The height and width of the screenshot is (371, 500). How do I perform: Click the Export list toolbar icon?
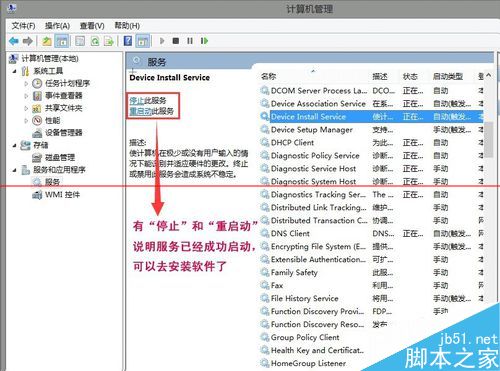click(x=109, y=41)
